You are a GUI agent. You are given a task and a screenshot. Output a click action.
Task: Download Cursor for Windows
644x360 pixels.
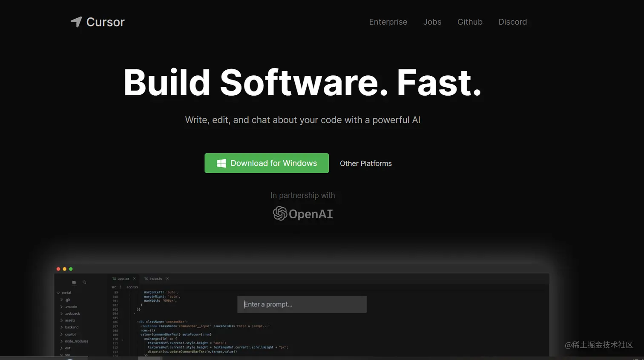tap(267, 163)
